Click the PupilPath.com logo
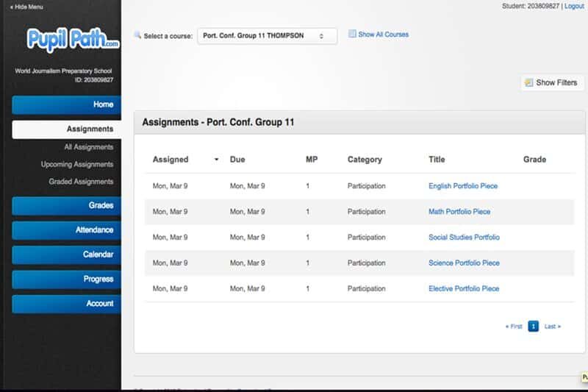Image resolution: width=588 pixels, height=392 pixels. (73, 40)
